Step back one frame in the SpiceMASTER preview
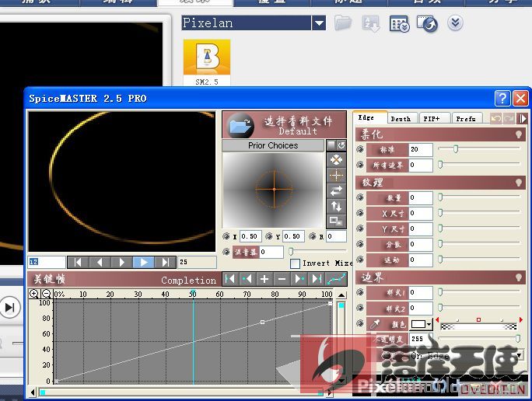 click(x=100, y=262)
